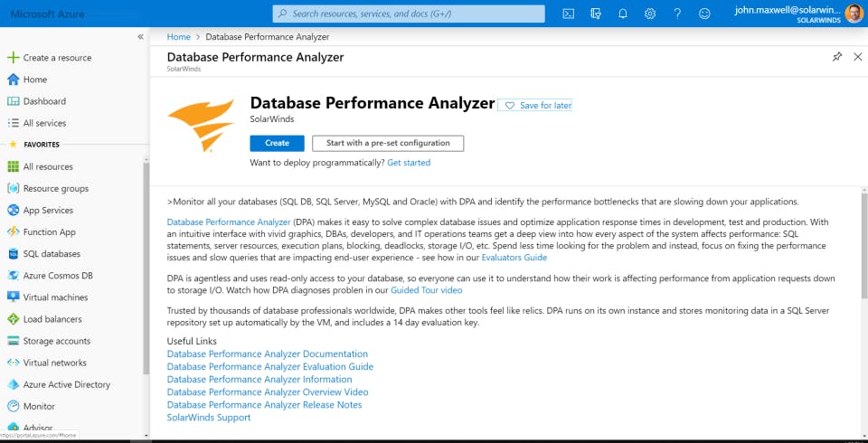Open the feedback smiley icon
Image resolution: width=868 pixels, height=443 pixels.
click(x=705, y=14)
